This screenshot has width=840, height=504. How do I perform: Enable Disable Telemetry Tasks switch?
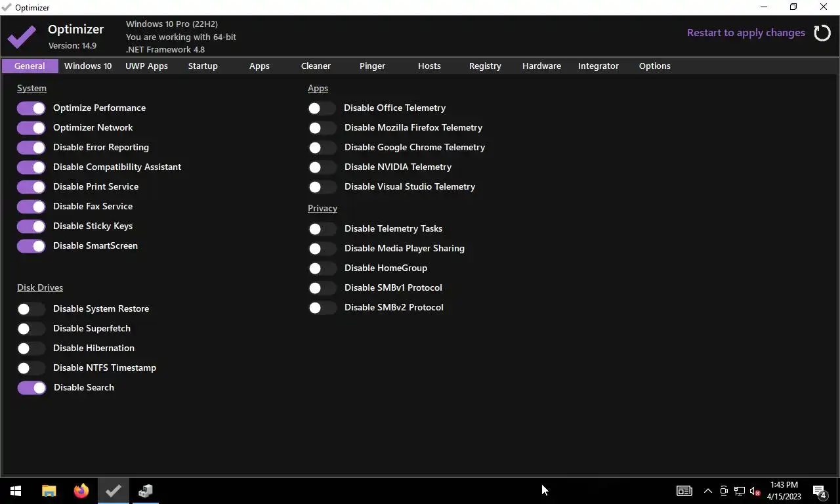pos(322,229)
